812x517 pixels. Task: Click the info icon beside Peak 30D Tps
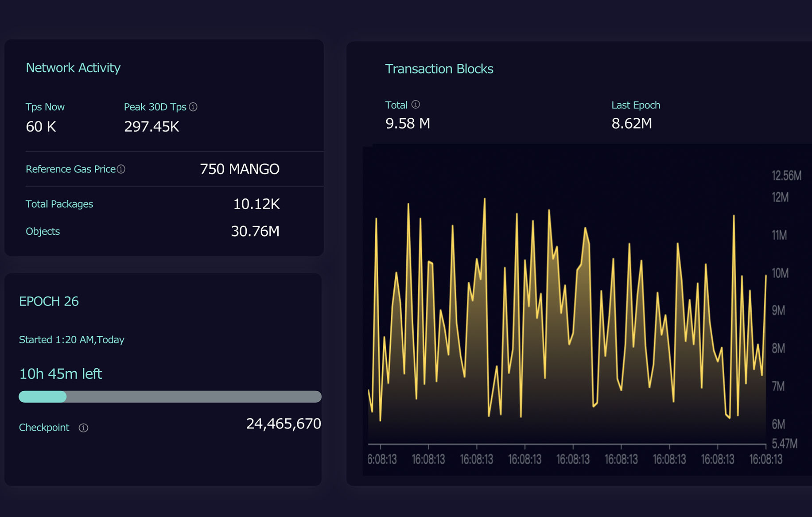point(194,107)
